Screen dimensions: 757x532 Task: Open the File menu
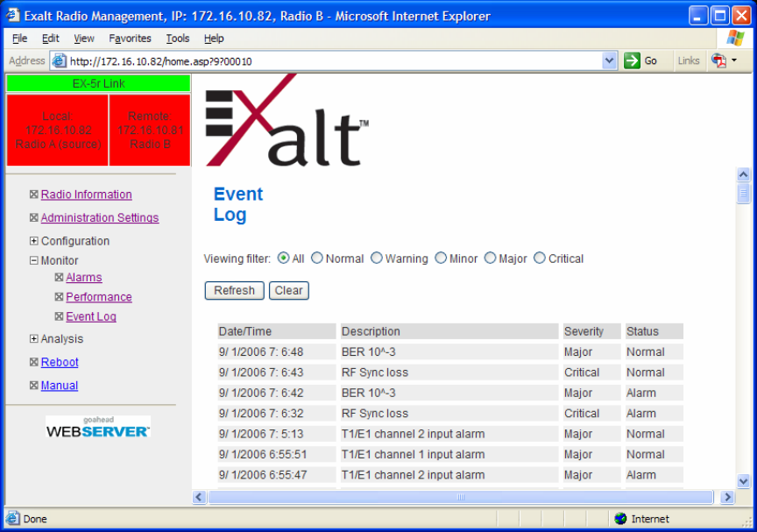click(20, 39)
